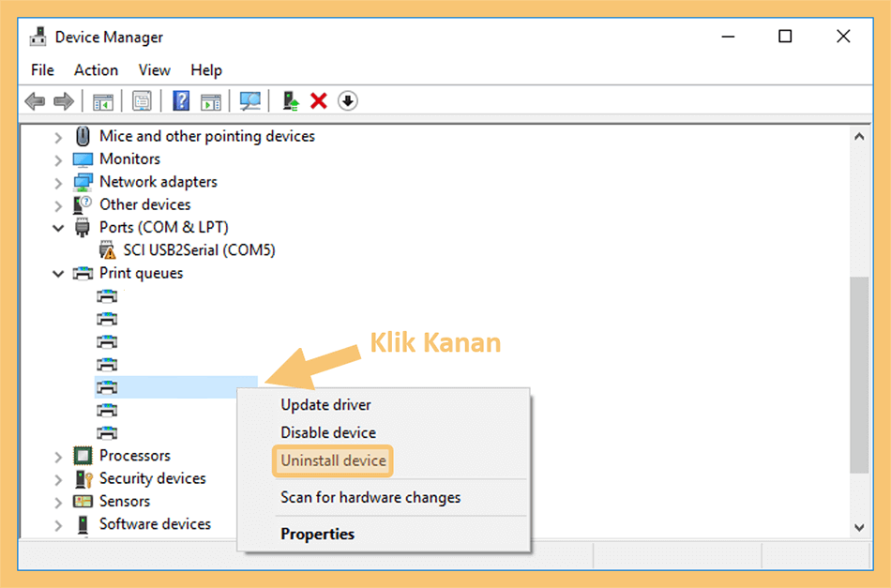Screen dimensions: 891x588
Task: Click Show/Hide Console Tree toolbar icon
Action: click(x=103, y=101)
